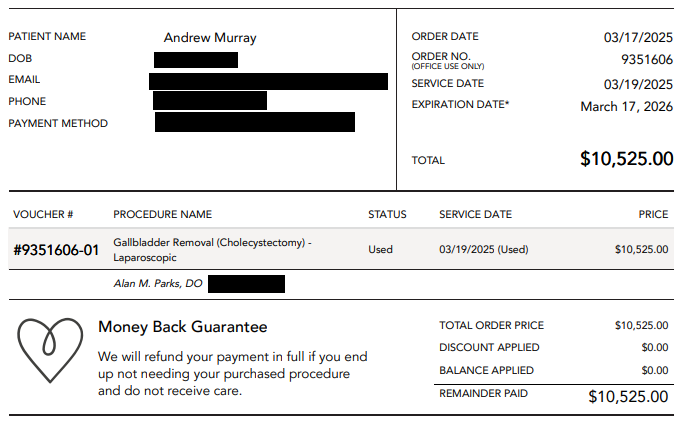Click the STATUS column header
The width and height of the screenshot is (682, 421).
click(x=387, y=214)
